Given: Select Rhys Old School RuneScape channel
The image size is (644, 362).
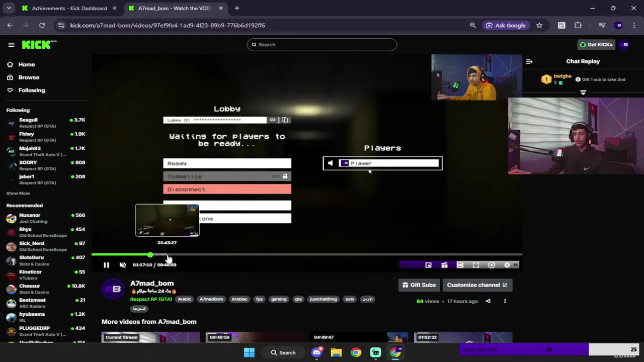Looking at the screenshot, I should (x=45, y=232).
